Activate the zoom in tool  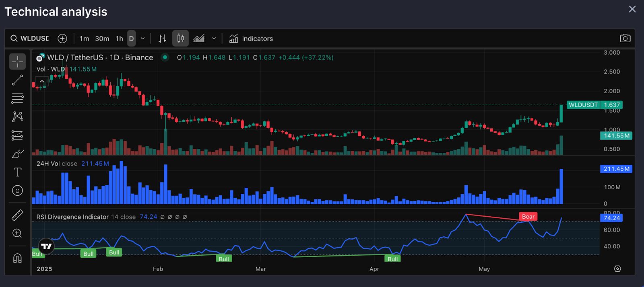point(17,233)
